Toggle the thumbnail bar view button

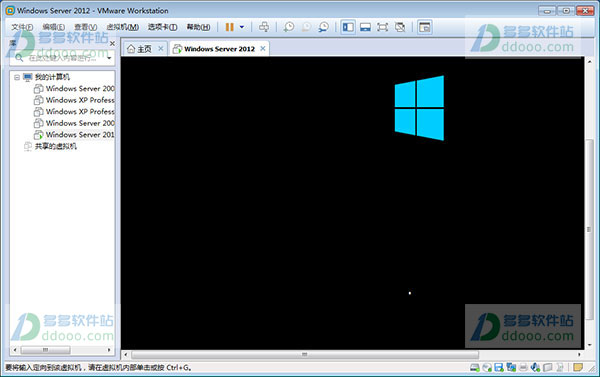(x=365, y=27)
